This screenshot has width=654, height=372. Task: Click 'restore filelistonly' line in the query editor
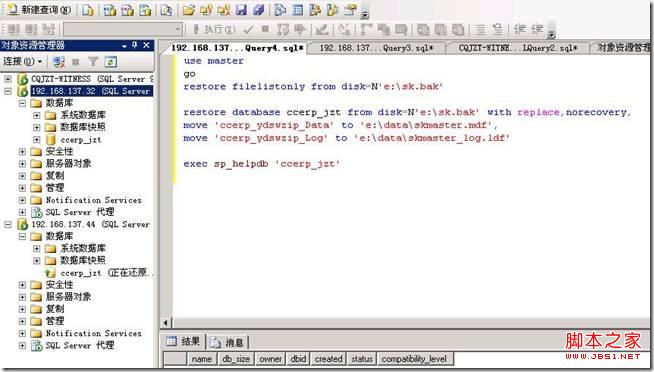coord(313,87)
